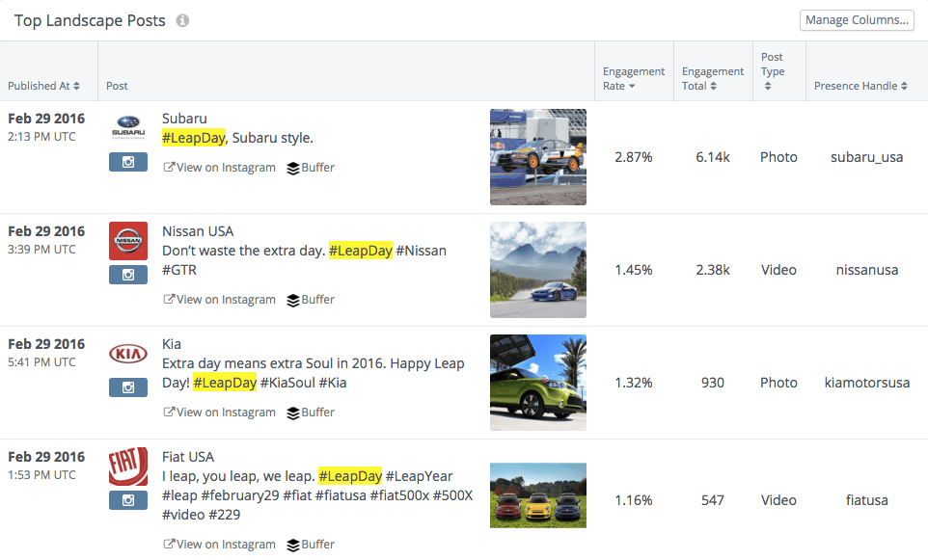Click the #LeapDay hashtag in the Kia post
Image resolution: width=928 pixels, height=560 pixels.
tap(225, 383)
